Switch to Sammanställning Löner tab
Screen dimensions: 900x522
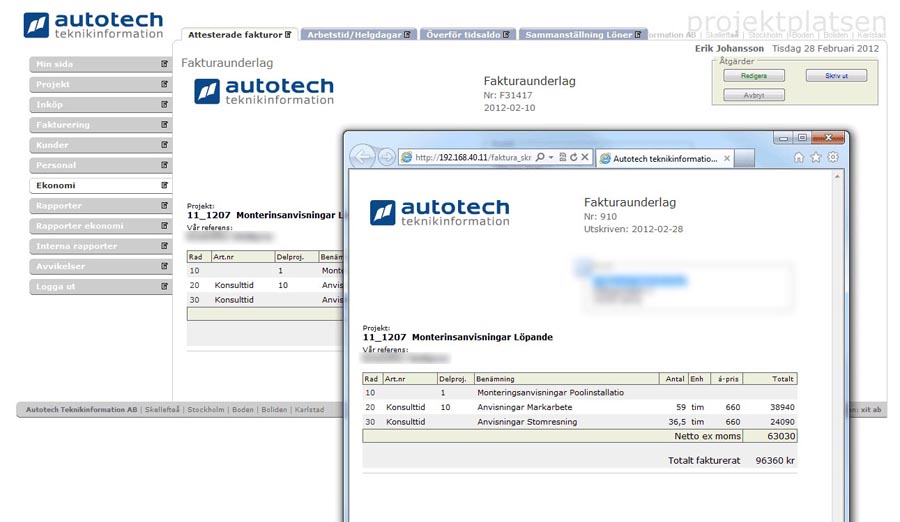583,34
